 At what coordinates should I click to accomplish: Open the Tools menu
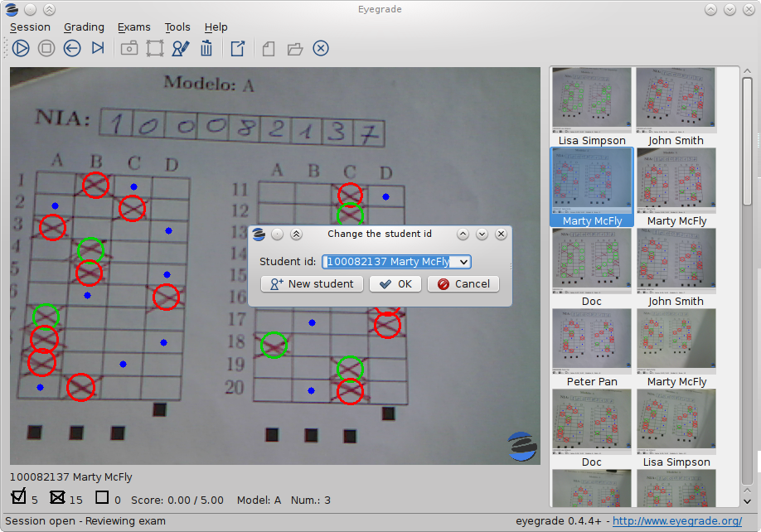point(177,27)
